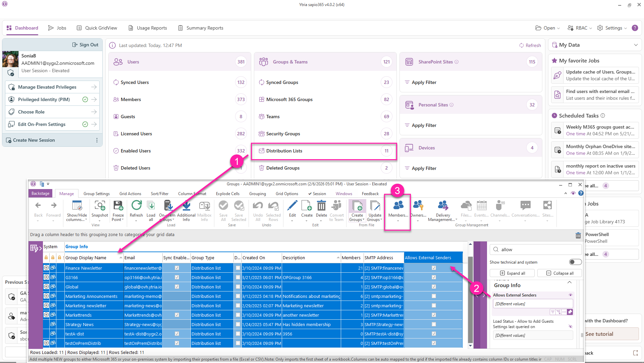This screenshot has width=644, height=363.
Task: Toggle Show technical and system switch
Action: tap(575, 262)
